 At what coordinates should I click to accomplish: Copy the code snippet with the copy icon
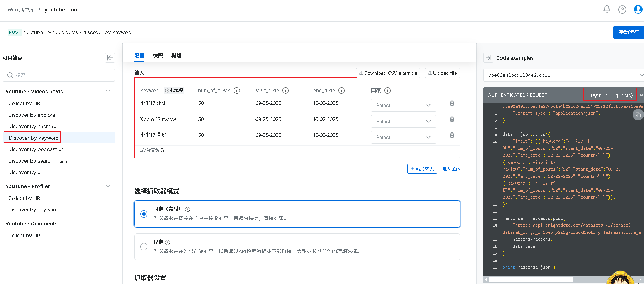click(638, 115)
